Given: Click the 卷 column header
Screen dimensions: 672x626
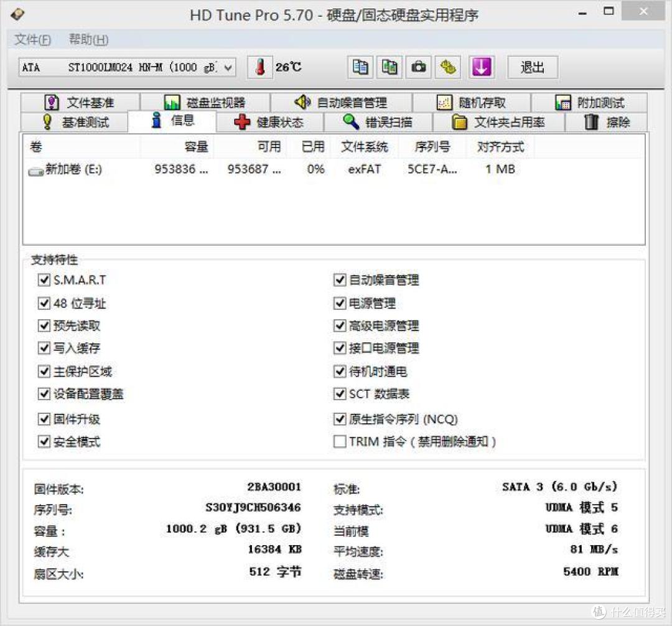Looking at the screenshot, I should pyautogui.click(x=82, y=147).
